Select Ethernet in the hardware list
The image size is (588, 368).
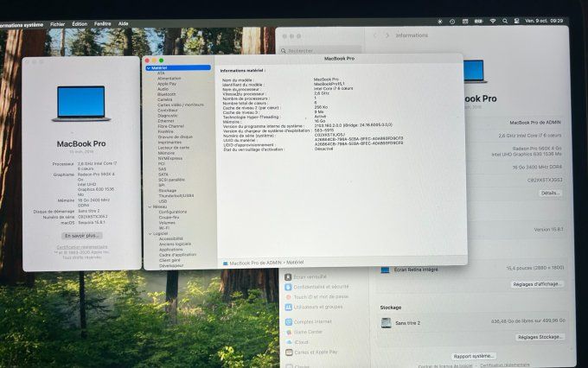coord(166,121)
